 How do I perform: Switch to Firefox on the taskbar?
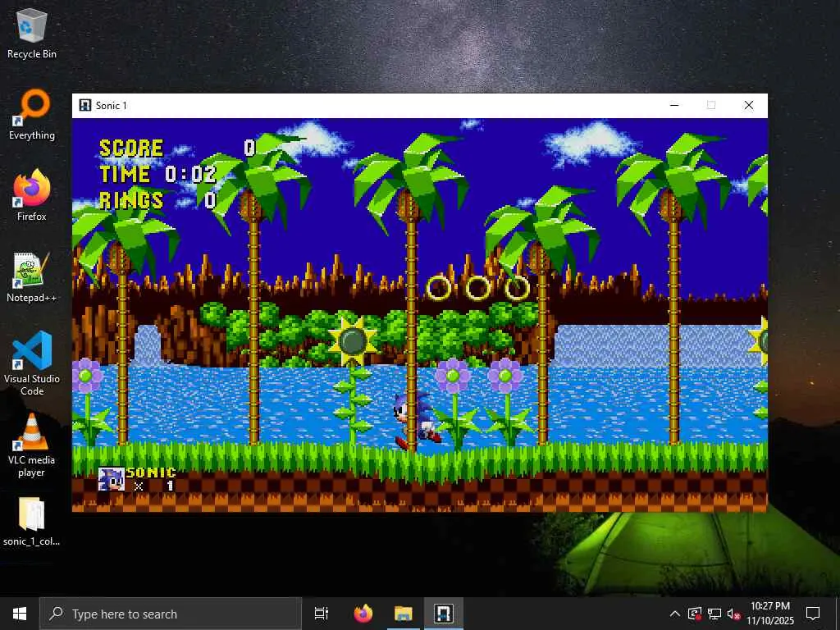pos(363,614)
